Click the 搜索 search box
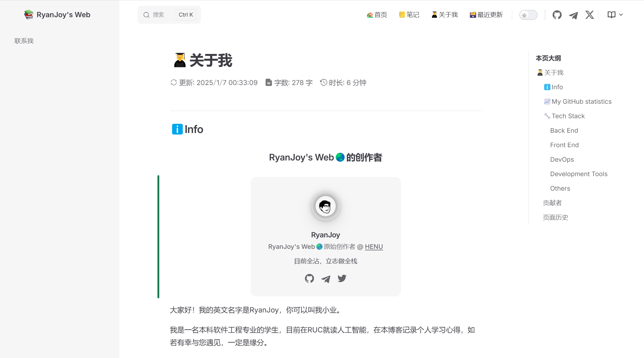Screen dimensions: 644x358 point(163,15)
